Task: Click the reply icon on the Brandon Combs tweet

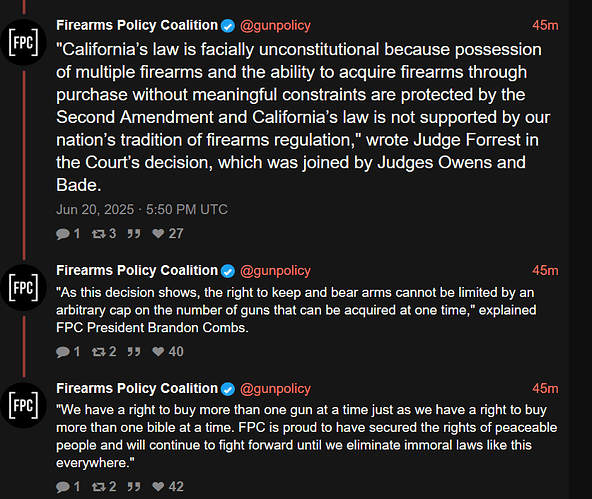Action: (63, 352)
